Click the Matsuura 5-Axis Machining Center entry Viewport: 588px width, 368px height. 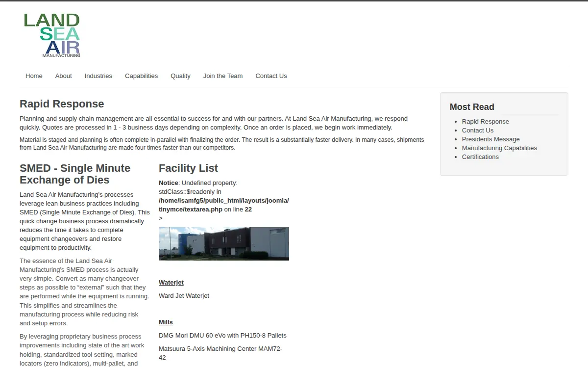[x=220, y=353]
